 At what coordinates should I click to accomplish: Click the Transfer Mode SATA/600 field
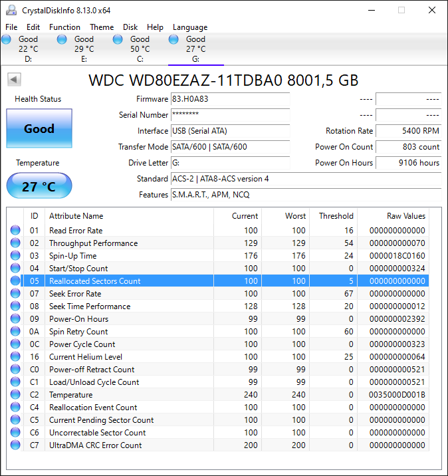click(231, 147)
